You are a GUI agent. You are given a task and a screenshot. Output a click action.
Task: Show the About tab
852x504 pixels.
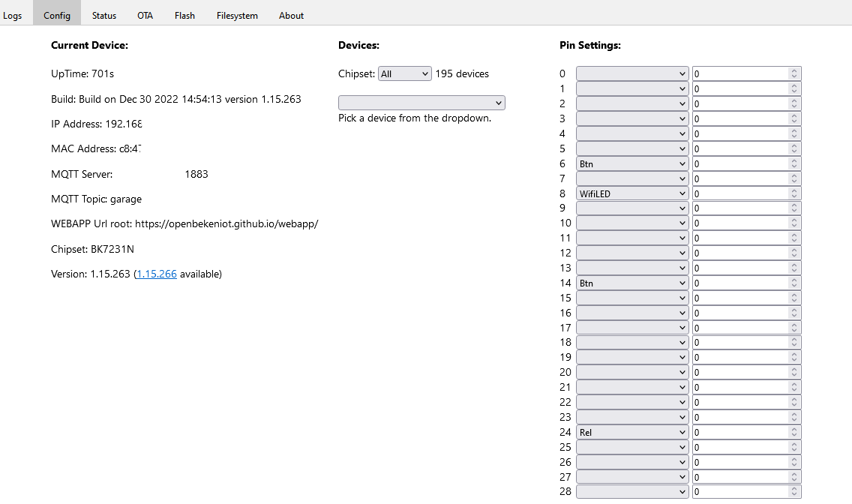point(291,15)
